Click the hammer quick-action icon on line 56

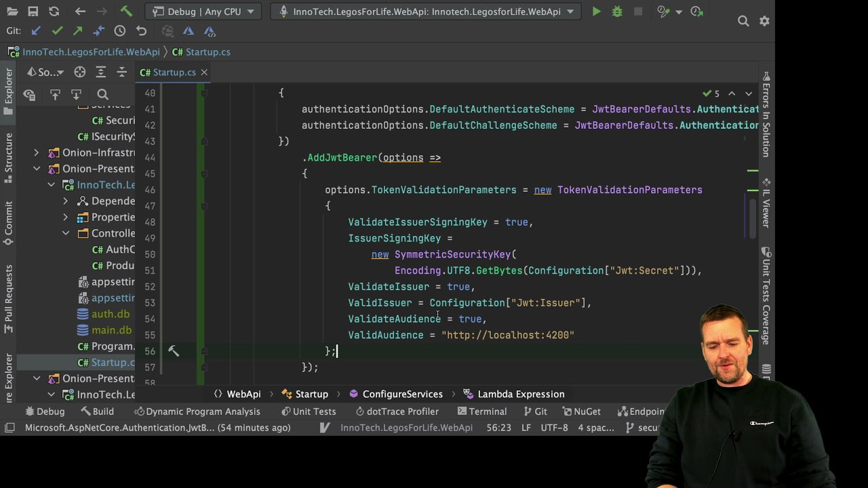(174, 351)
